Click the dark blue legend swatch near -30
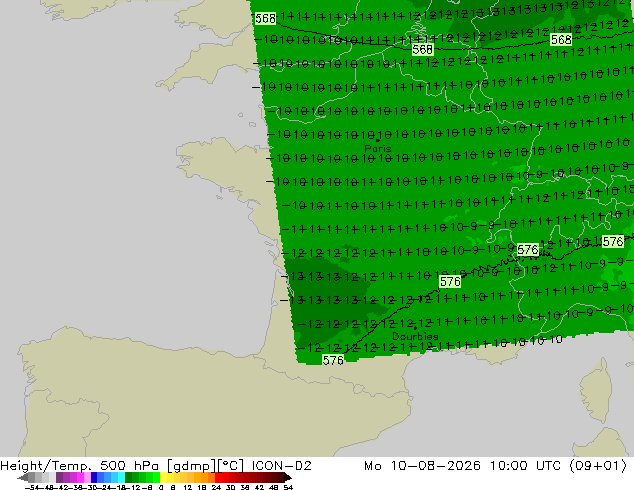634x490 pixels. pos(94,477)
